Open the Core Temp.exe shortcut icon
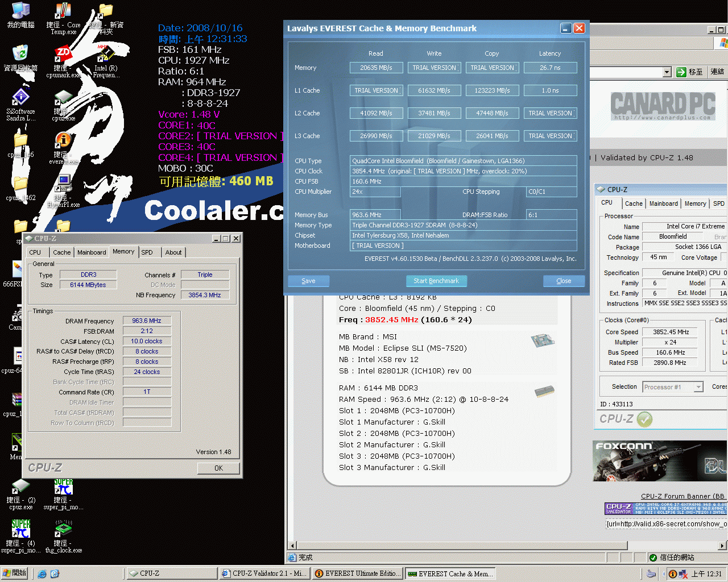Screen dimensions: 728x582 coord(63,11)
